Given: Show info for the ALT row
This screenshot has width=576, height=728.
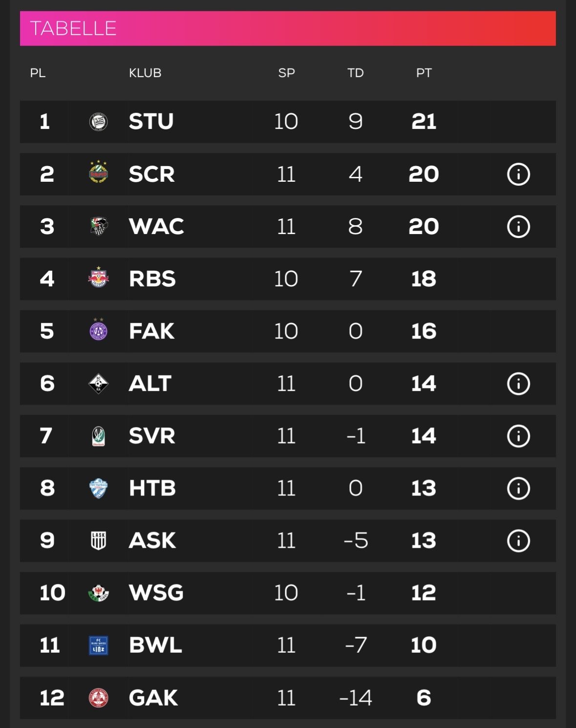Looking at the screenshot, I should click(x=518, y=384).
